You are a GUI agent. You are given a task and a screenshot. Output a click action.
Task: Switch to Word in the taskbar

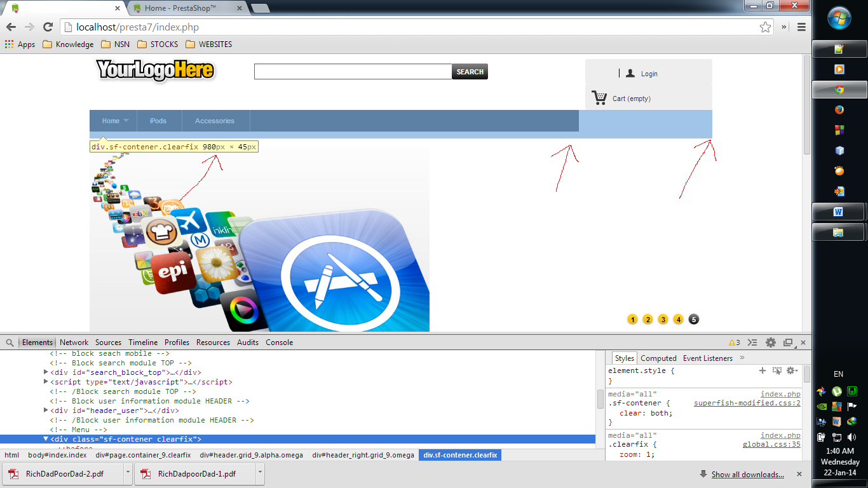point(838,212)
